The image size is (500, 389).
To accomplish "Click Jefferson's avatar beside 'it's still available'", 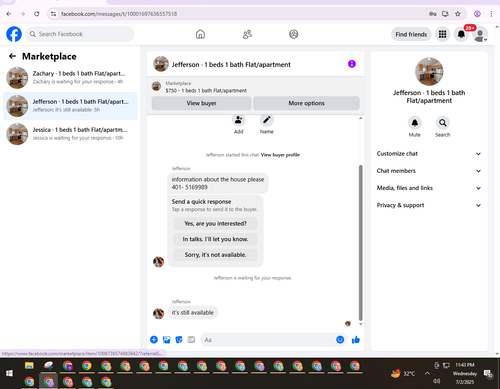I will [158, 313].
